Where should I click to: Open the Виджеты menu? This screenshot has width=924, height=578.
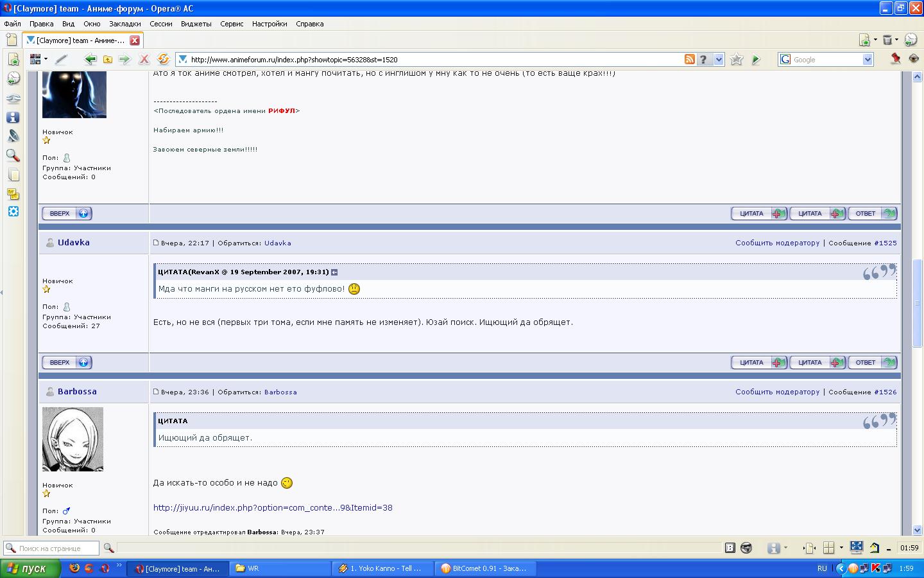[196, 24]
